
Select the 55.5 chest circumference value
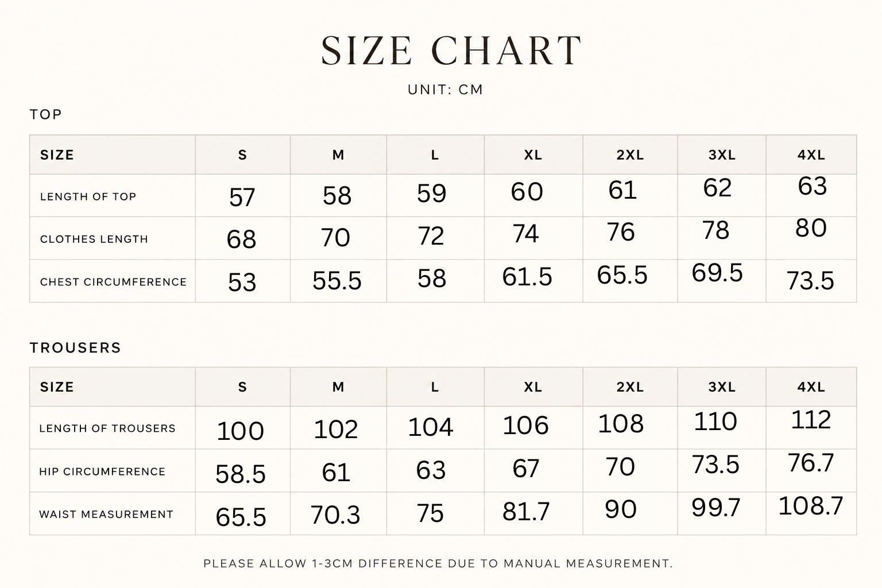pos(337,281)
